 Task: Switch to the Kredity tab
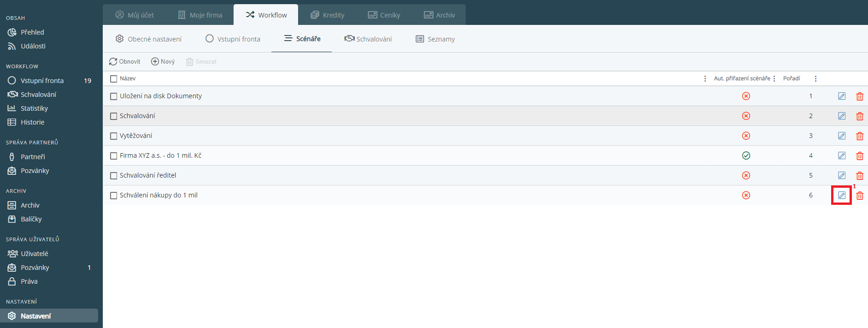(x=328, y=15)
